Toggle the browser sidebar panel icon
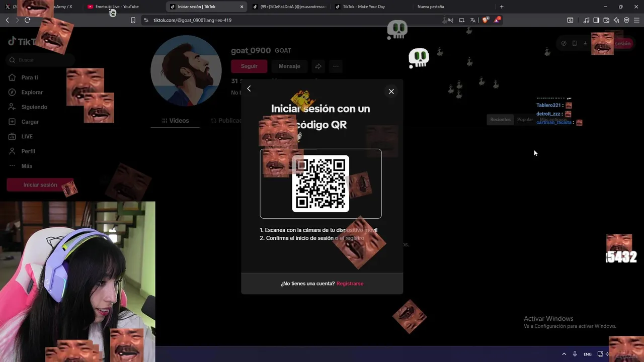This screenshot has width=644, height=362. coord(596,20)
